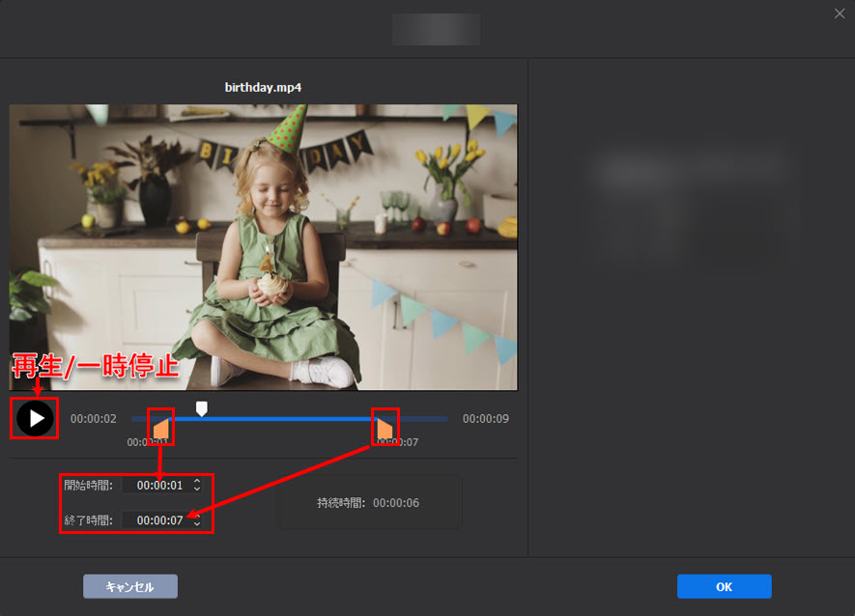Play the birthday.mp4 preview

pyautogui.click(x=35, y=419)
